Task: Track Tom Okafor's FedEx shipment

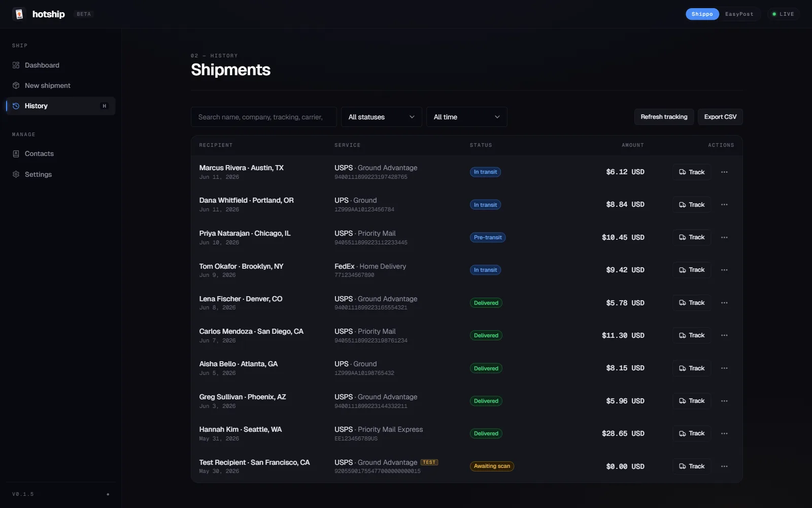Action: click(x=692, y=270)
